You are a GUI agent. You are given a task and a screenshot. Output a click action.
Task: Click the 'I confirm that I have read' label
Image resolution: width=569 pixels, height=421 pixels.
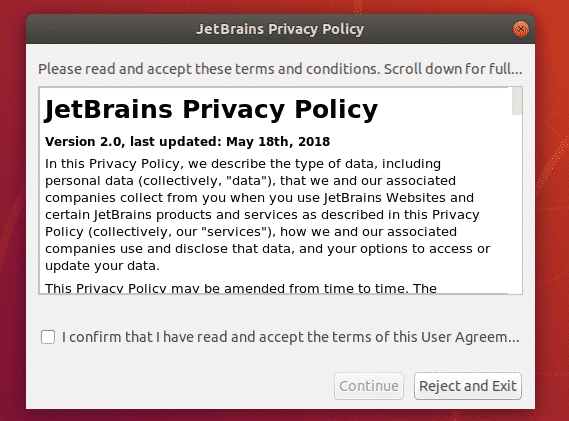(290, 337)
